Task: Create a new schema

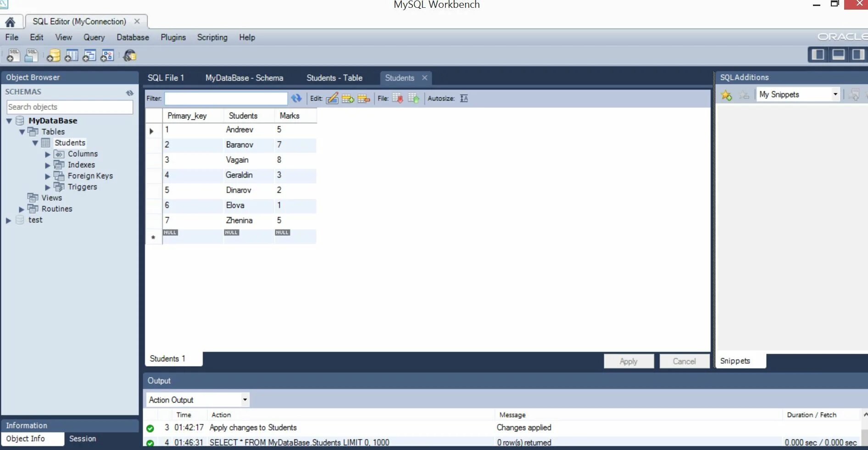Action: 54,56
